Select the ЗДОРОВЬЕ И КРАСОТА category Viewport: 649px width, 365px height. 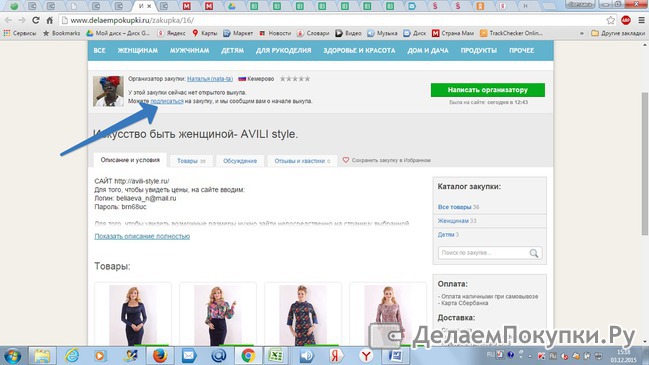(x=359, y=50)
